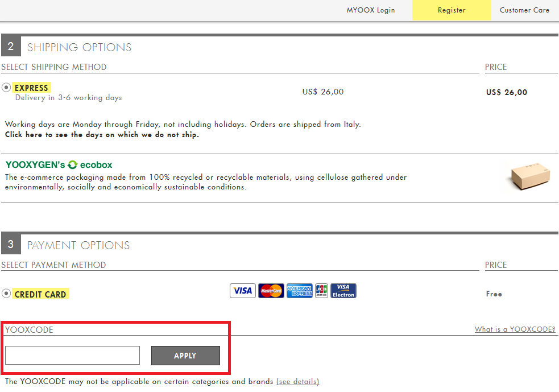
Task: Click the PAYMENT OPTIONS heading
Action: (x=78, y=245)
